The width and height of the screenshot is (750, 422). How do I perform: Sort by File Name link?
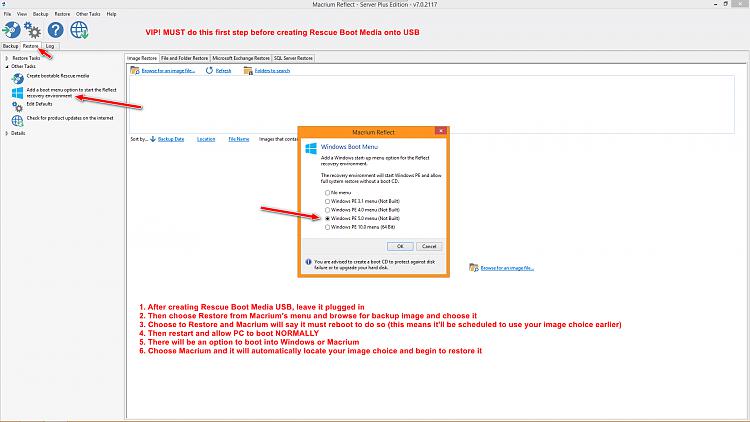(239, 139)
